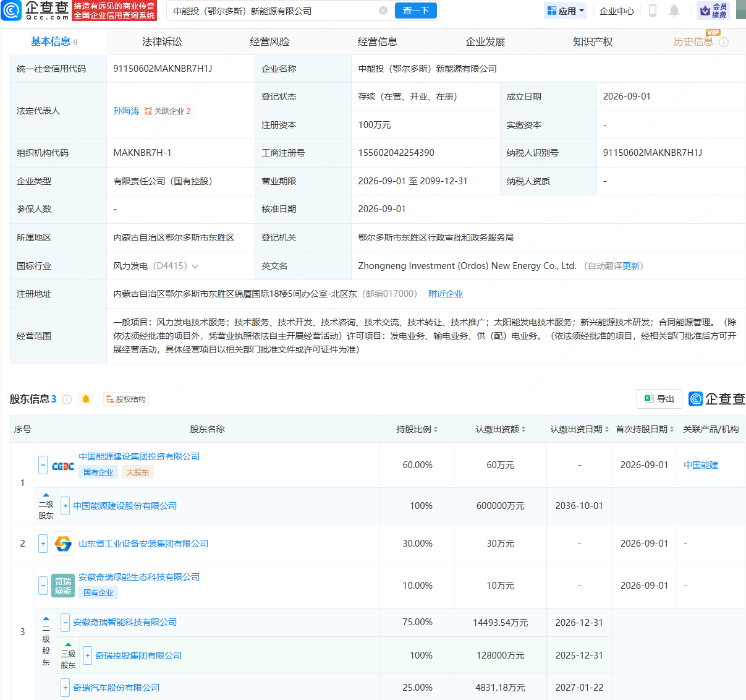746x700 pixels.
Task: Click the 企查查 logo beside the export button
Action: click(x=716, y=399)
